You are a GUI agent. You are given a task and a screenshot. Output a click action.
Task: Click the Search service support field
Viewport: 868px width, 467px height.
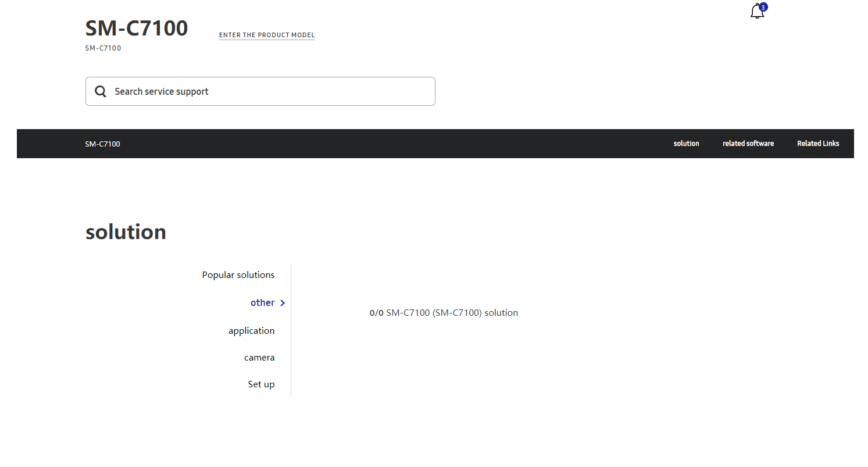point(260,91)
